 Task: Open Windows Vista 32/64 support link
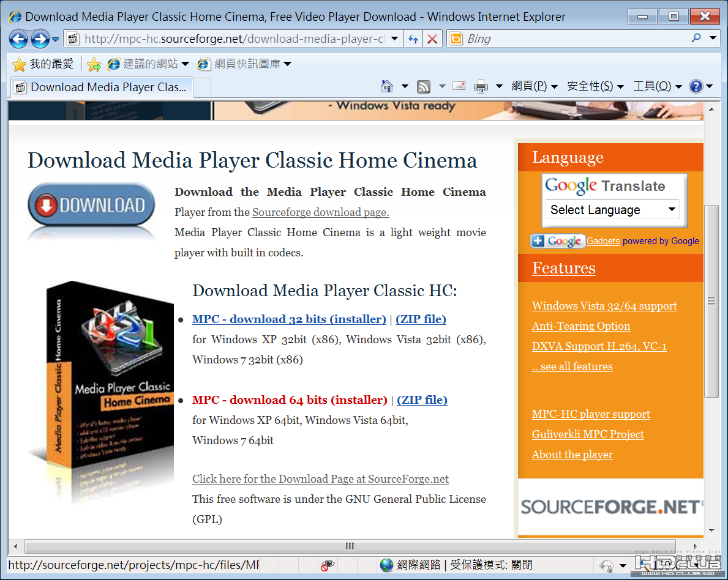(604, 306)
